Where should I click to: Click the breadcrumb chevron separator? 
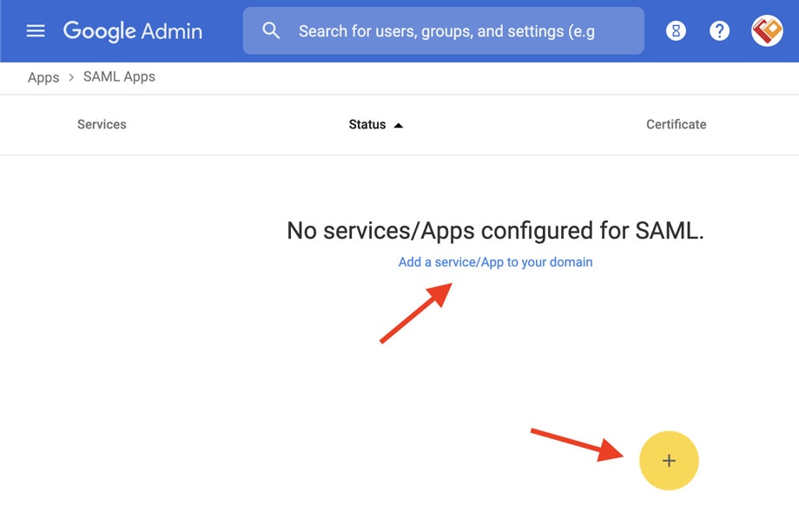(71, 77)
